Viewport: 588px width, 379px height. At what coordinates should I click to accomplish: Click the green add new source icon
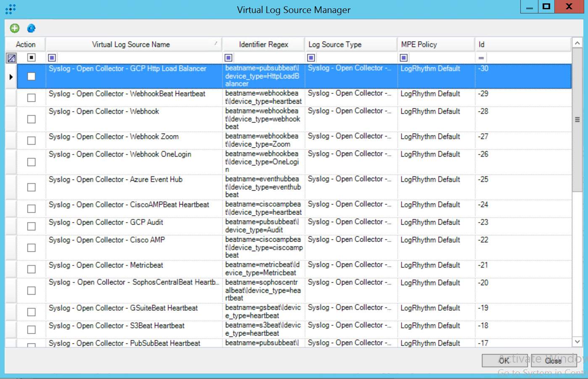click(x=15, y=28)
